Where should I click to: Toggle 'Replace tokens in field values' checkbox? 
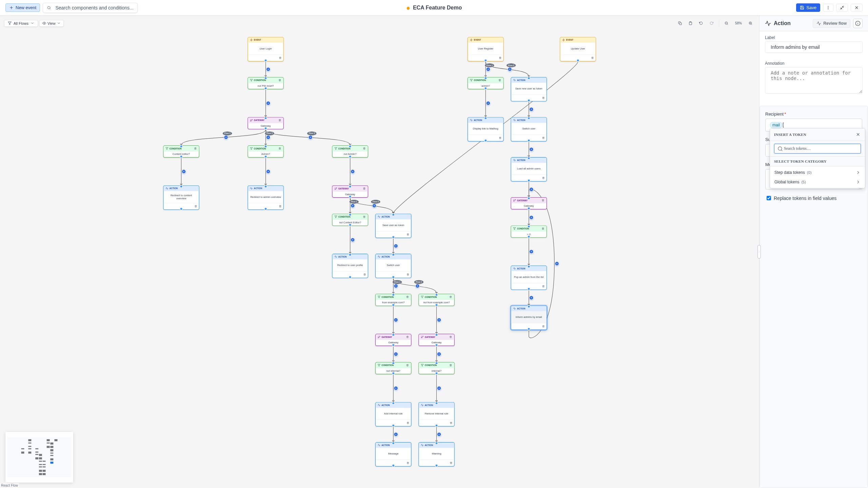coord(769,198)
